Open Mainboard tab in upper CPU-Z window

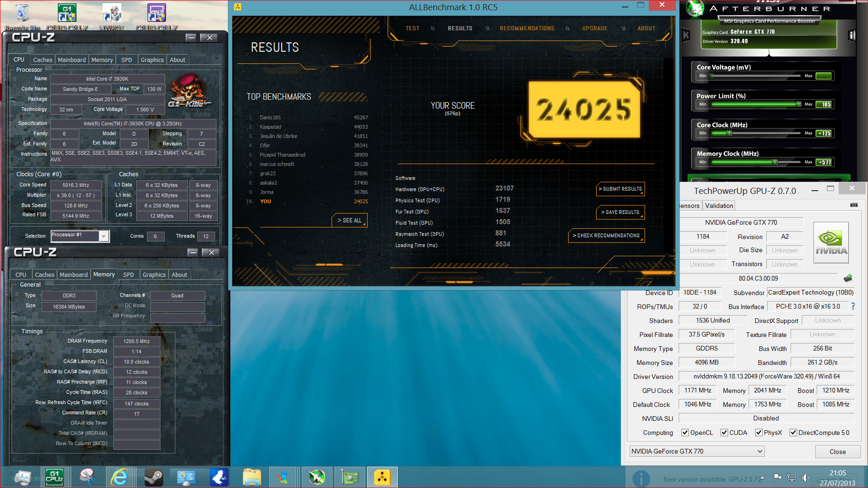[72, 60]
